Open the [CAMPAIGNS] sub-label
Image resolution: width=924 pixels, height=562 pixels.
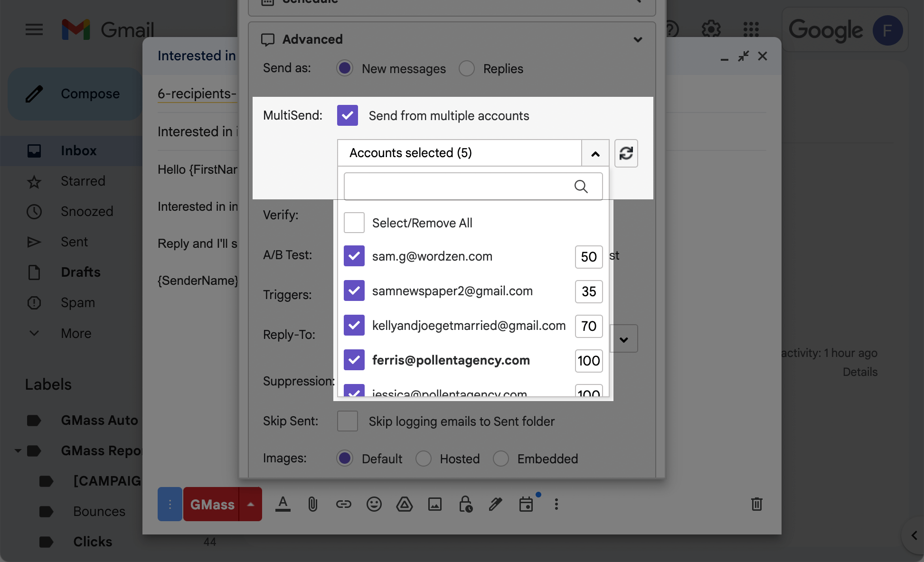[107, 481]
